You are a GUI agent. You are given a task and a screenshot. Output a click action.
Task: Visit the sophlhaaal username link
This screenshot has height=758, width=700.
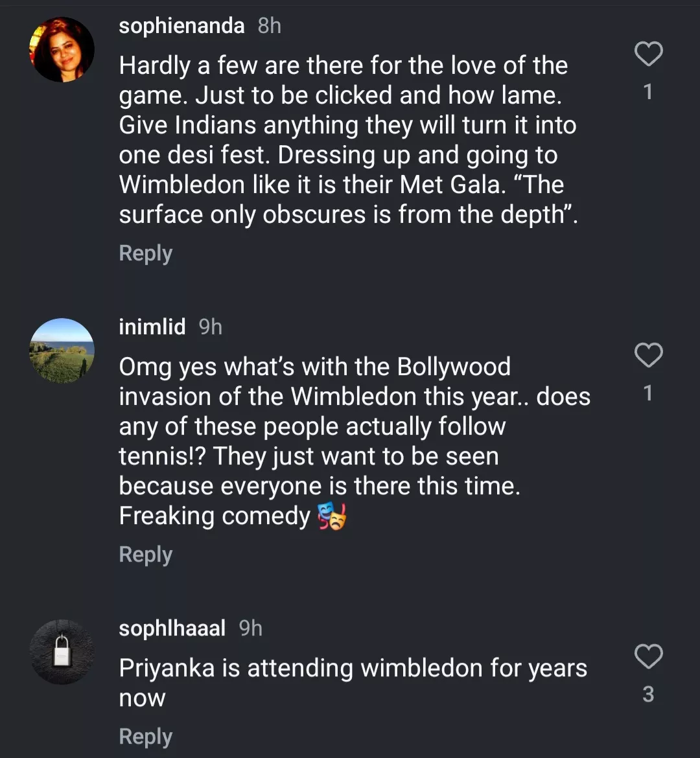click(x=172, y=628)
